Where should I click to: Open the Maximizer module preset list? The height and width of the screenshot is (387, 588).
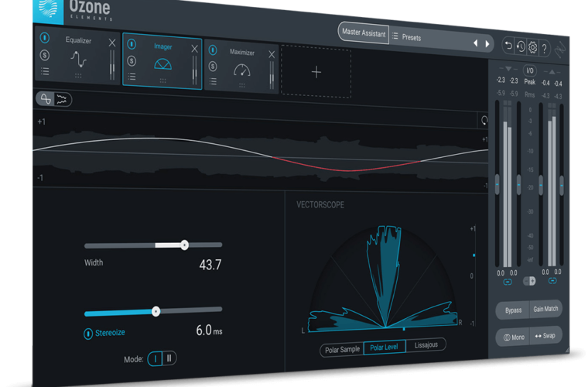213,81
